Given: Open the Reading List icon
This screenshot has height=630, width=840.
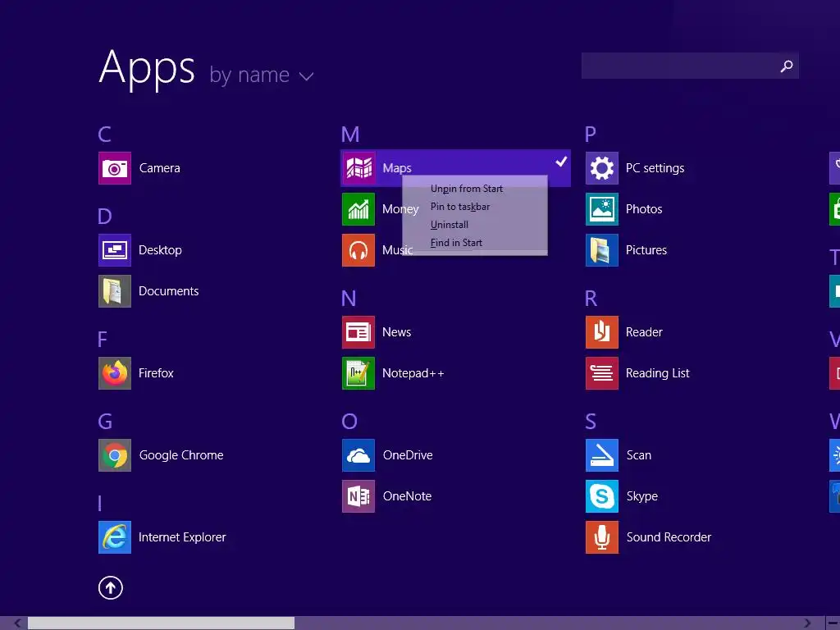Looking at the screenshot, I should [x=602, y=373].
